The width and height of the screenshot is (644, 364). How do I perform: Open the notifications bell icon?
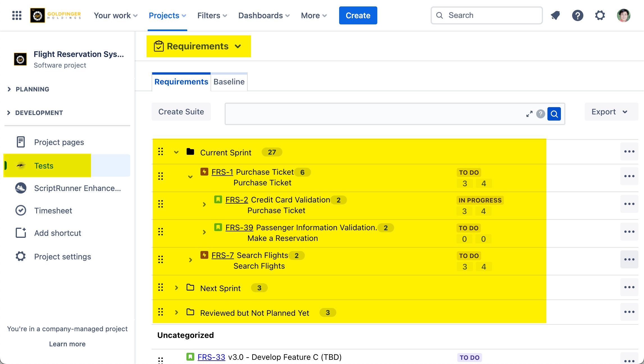[x=555, y=15]
